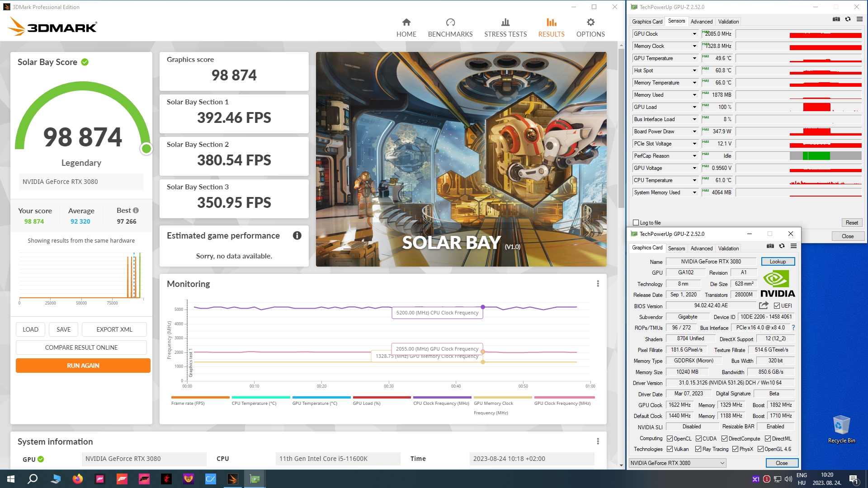Switch to the 3DMark taskbar icon
868x488 pixels.
pos(233,479)
